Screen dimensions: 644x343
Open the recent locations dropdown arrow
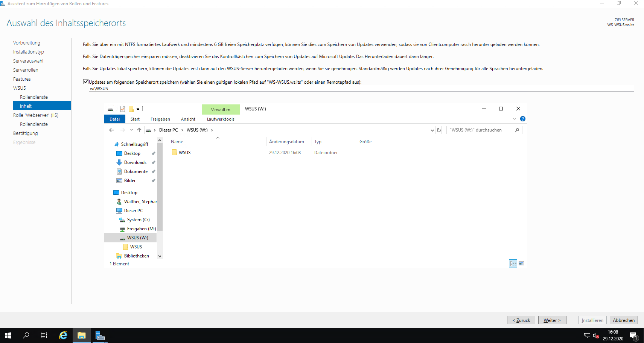point(131,130)
